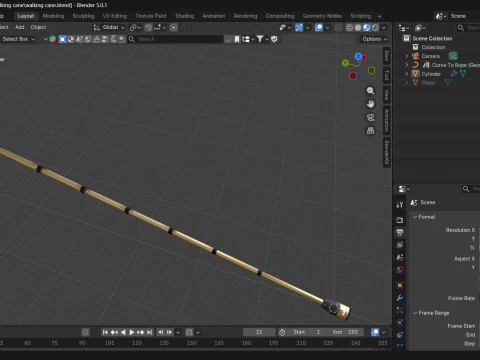Toggle proportional editing in the header
The image size is (480, 360).
tap(174, 27)
